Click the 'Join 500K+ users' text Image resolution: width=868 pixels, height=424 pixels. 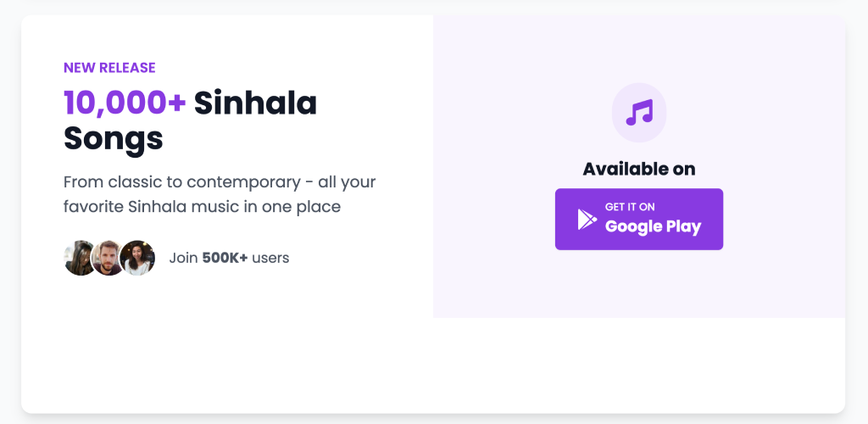[x=229, y=258]
